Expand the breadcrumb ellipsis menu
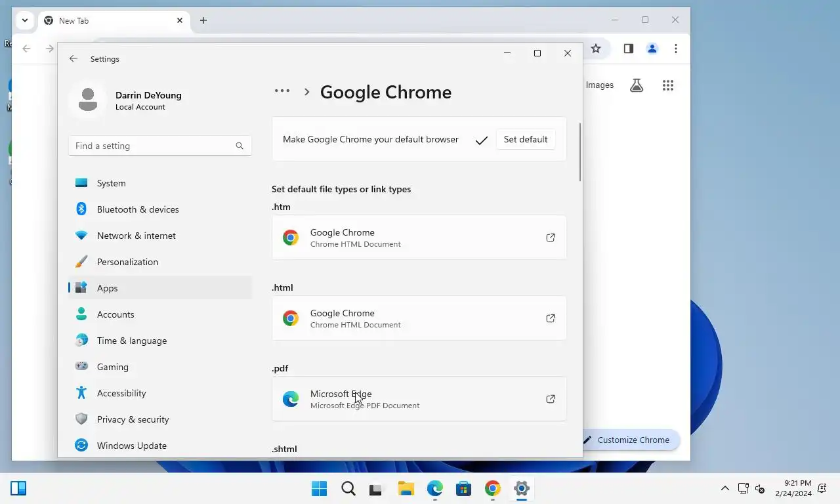This screenshot has height=504, width=840. [282, 91]
